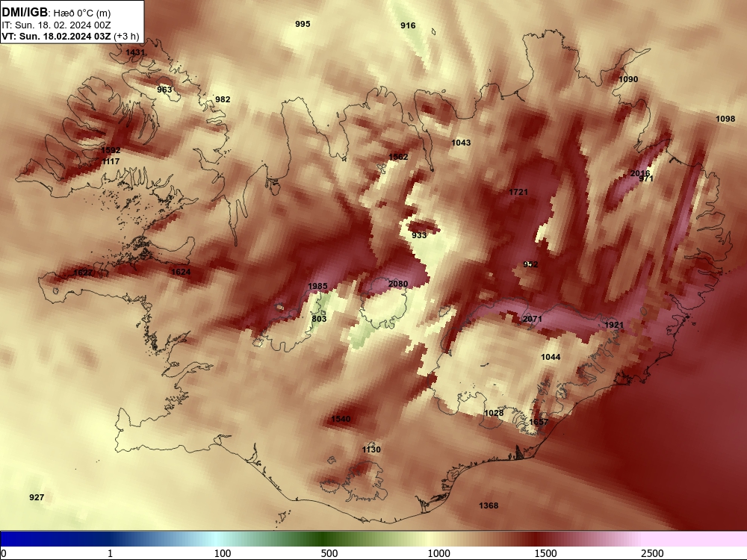Click the 1592 value label
Image resolution: width=747 pixels, height=560 pixels.
click(x=111, y=150)
